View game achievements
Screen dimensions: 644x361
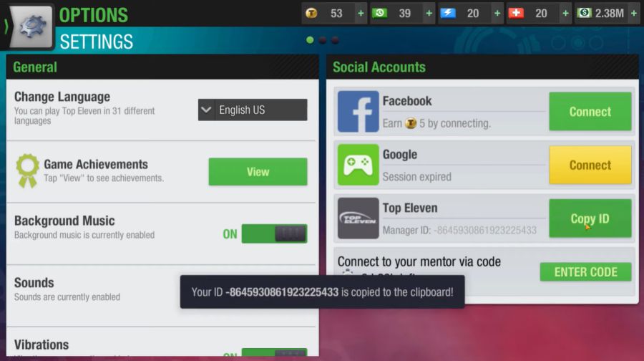[x=258, y=172]
